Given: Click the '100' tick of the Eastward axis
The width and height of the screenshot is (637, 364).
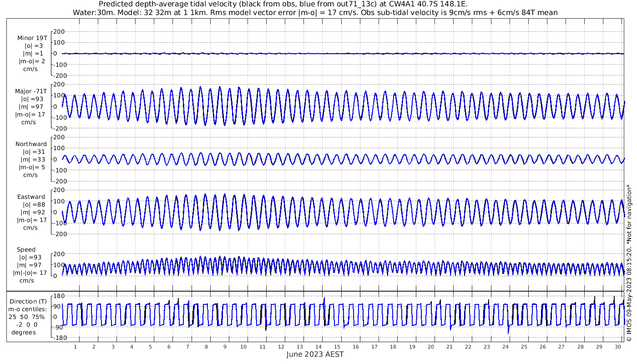Looking at the screenshot, I should click(60, 201).
